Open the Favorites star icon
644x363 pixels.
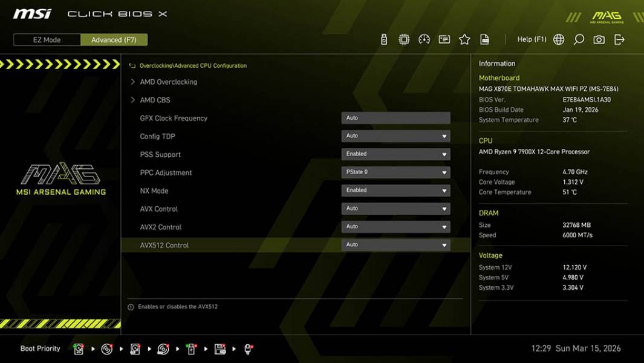464,39
